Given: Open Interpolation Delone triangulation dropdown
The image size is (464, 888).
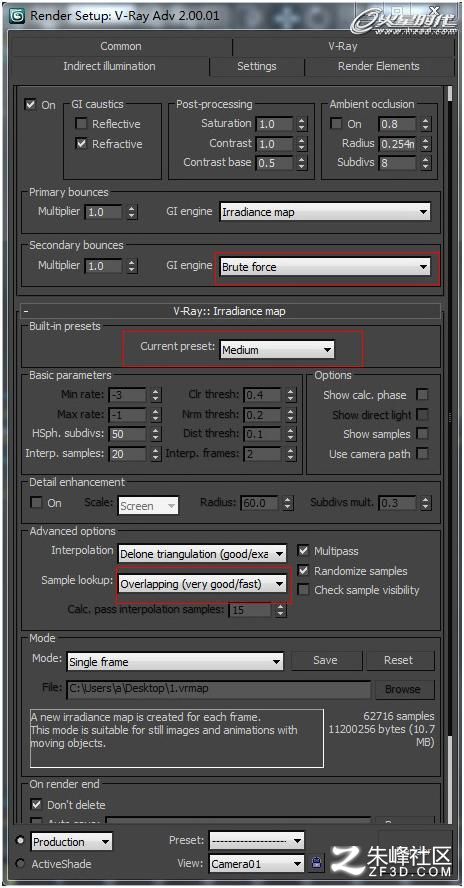Looking at the screenshot, I should [x=202, y=553].
